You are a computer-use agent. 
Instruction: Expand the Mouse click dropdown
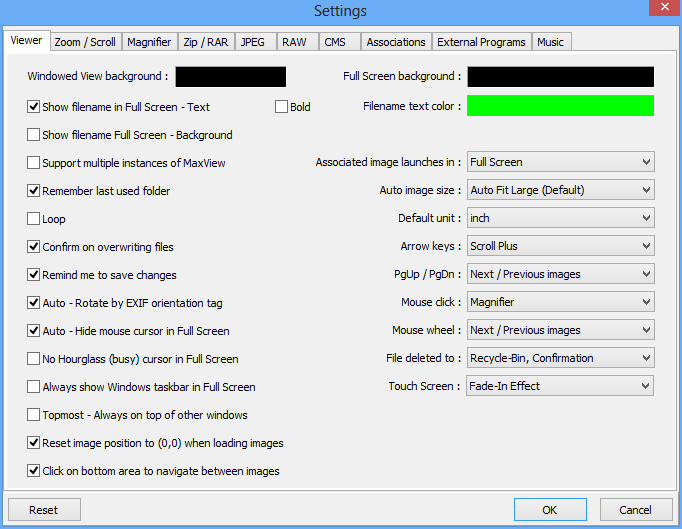pos(561,302)
